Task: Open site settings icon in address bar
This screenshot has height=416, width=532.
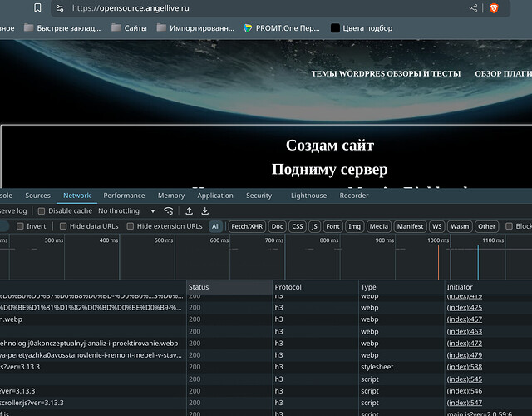Action: (x=59, y=8)
